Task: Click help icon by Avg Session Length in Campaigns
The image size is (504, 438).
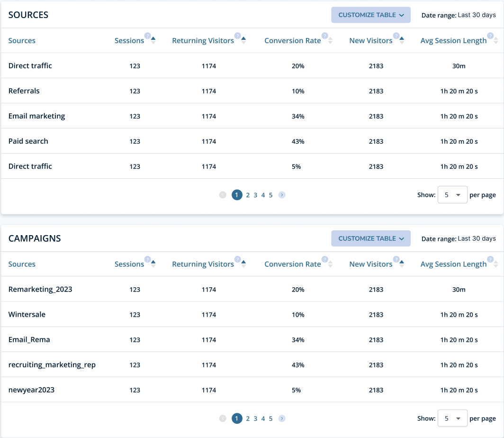Action: click(490, 259)
